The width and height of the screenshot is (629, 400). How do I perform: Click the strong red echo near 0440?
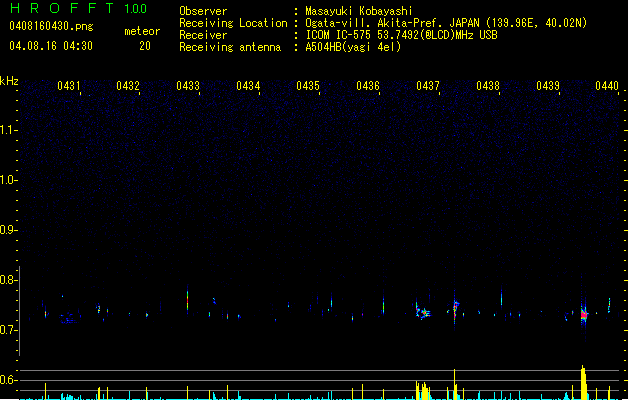(584, 315)
